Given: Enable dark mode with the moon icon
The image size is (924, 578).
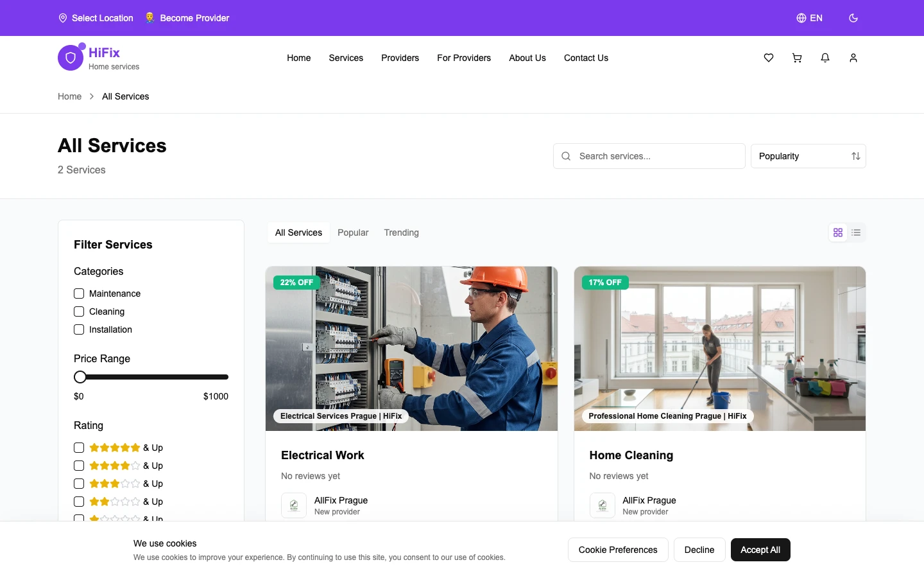Looking at the screenshot, I should tap(853, 18).
